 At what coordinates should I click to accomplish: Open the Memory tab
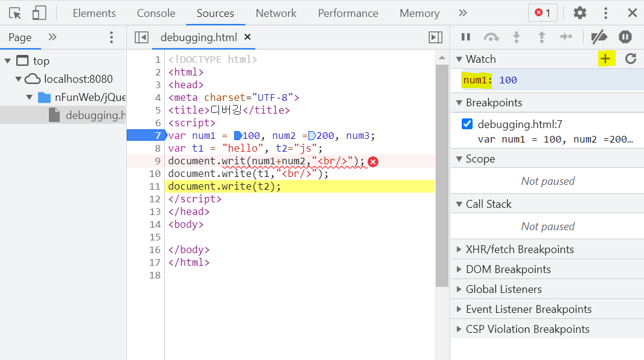coord(419,13)
